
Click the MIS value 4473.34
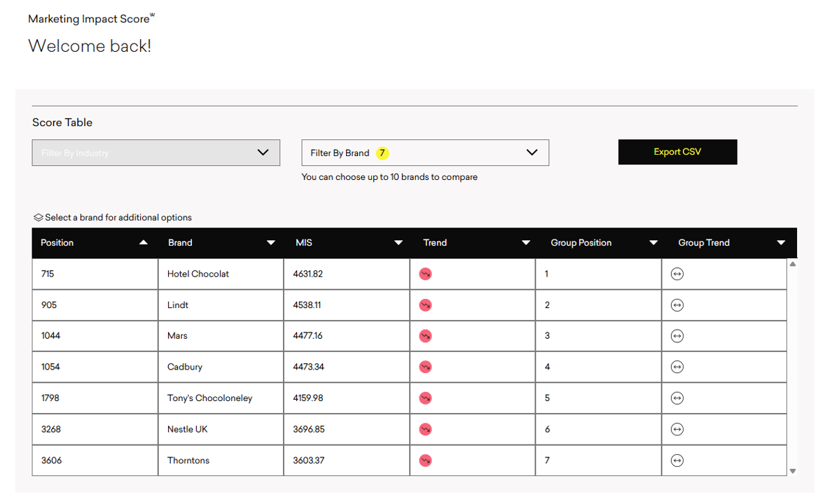[x=308, y=367]
